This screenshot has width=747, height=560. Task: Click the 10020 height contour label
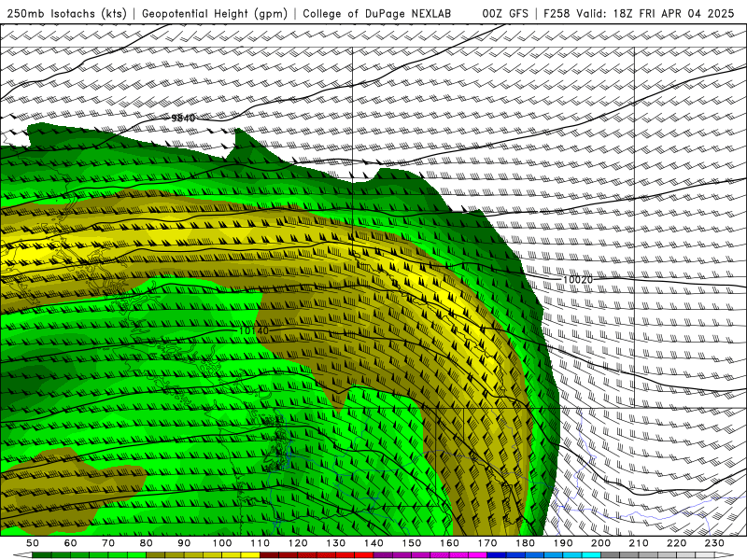[578, 279]
